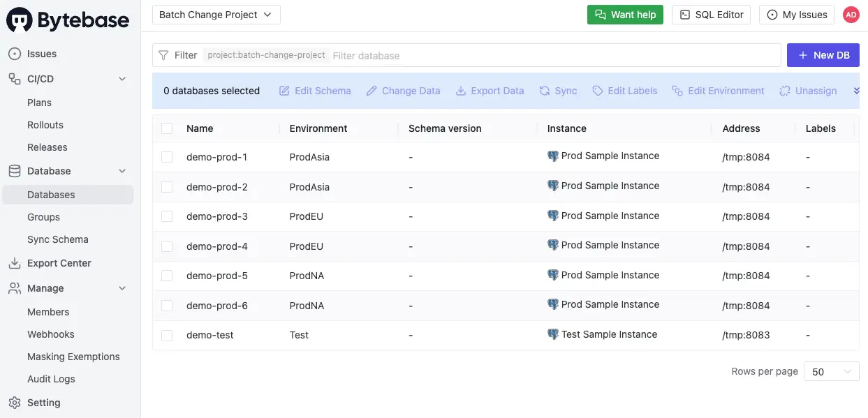868x418 pixels.
Task: Check the demo-prod-6 row checkbox
Action: 167,306
